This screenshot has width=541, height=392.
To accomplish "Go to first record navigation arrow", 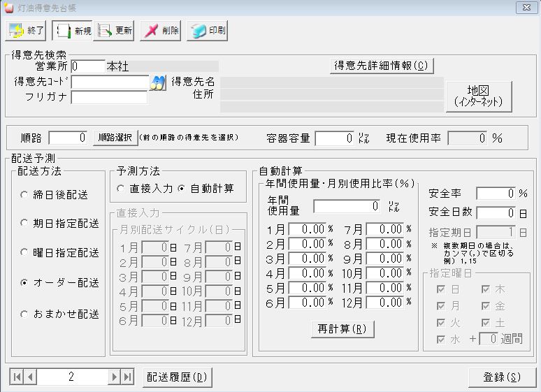I will [x=17, y=377].
